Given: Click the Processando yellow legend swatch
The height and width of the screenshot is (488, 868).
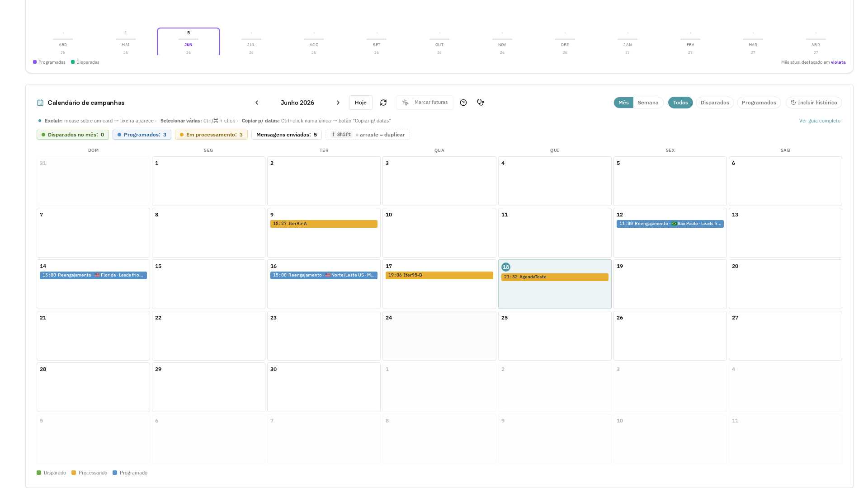Looking at the screenshot, I should coord(74,473).
